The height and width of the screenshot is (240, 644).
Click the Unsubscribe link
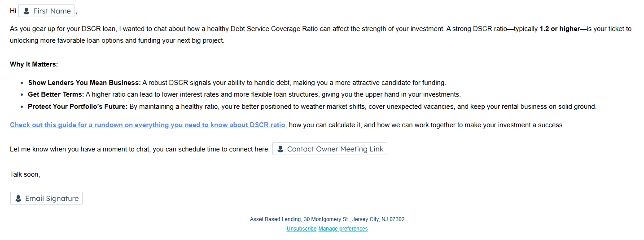coord(302,229)
